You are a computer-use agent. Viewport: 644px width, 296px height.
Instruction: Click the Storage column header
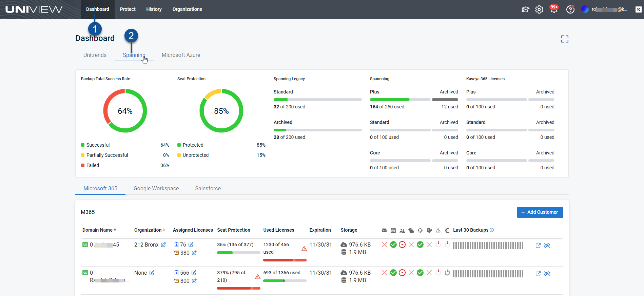pos(349,230)
